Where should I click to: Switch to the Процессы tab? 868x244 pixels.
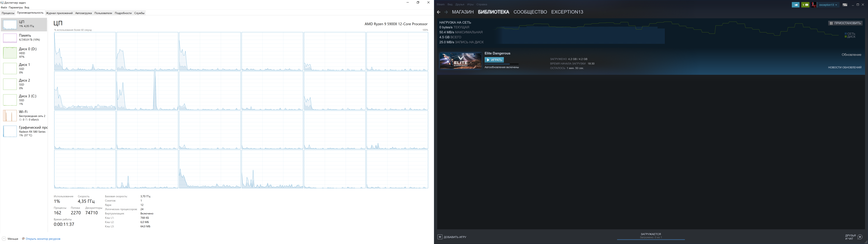8,13
